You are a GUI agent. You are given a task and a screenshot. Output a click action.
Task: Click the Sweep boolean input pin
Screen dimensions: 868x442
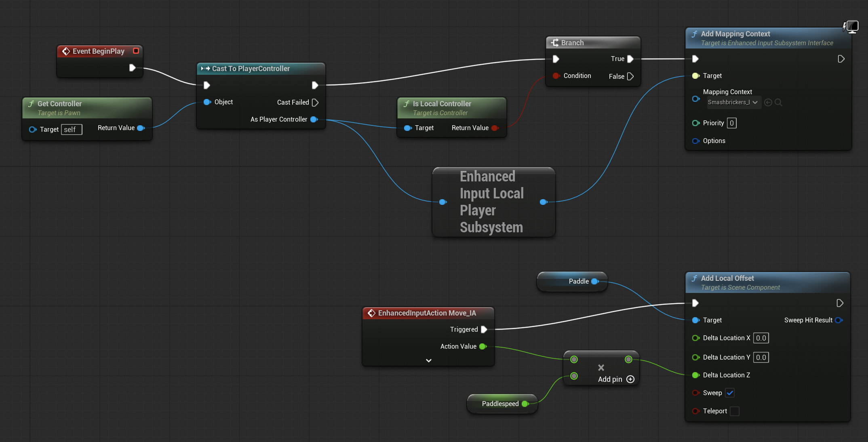(x=696, y=393)
